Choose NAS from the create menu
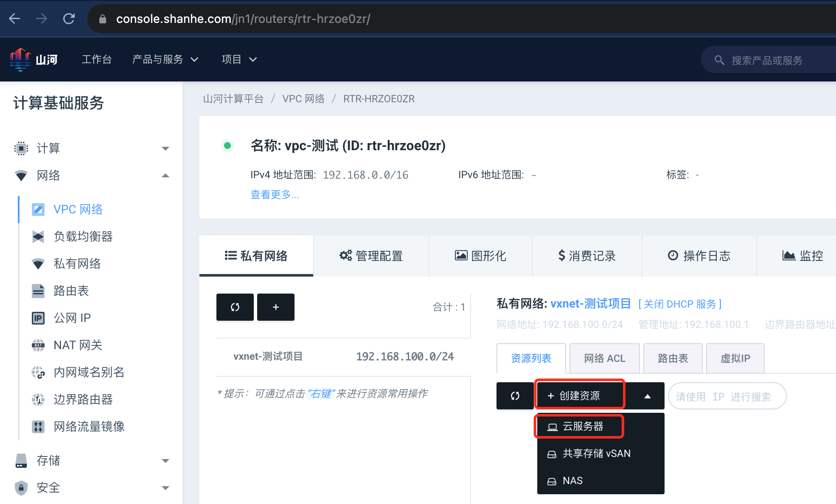The image size is (836, 504). [601, 481]
